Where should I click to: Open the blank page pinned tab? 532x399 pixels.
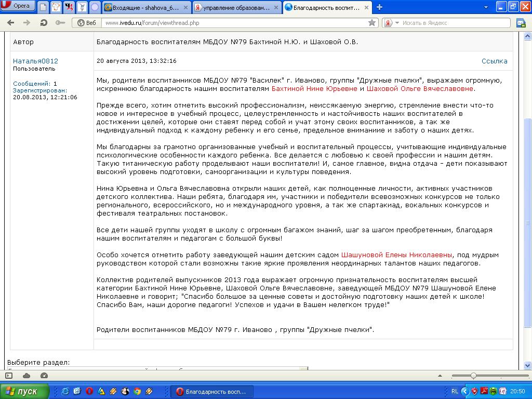[x=43, y=7]
